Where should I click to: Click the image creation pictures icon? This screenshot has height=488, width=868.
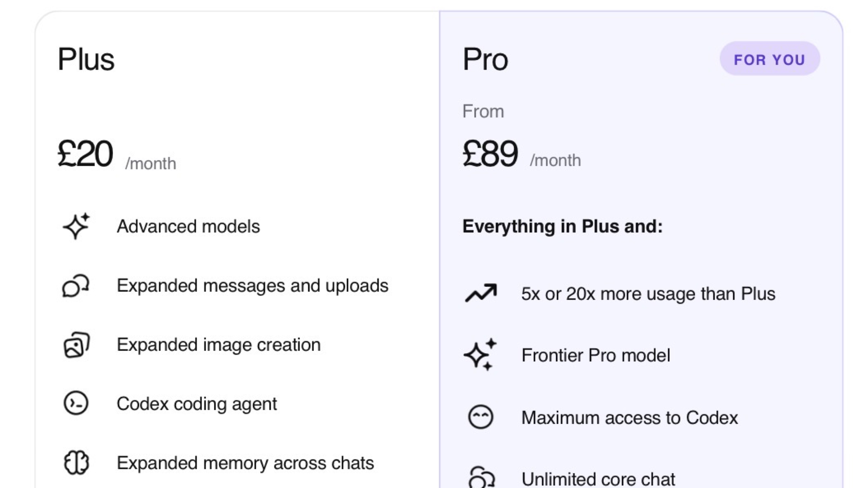tap(76, 345)
